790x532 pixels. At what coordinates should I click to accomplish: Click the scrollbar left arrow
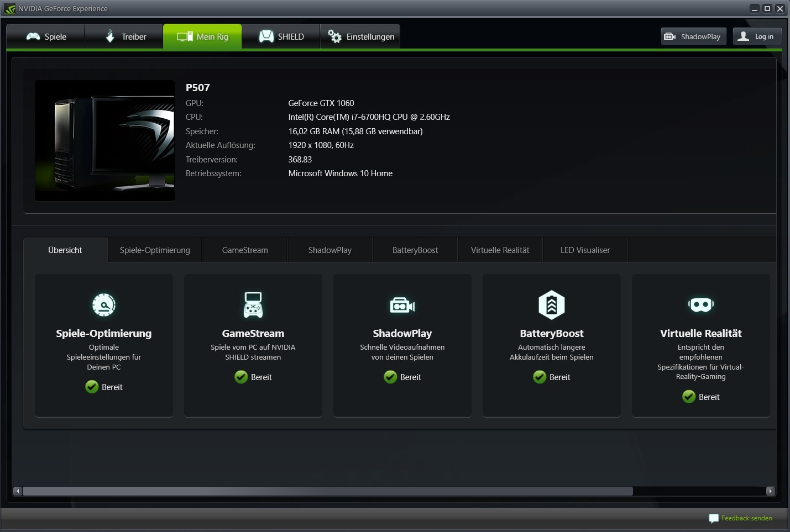[18, 491]
